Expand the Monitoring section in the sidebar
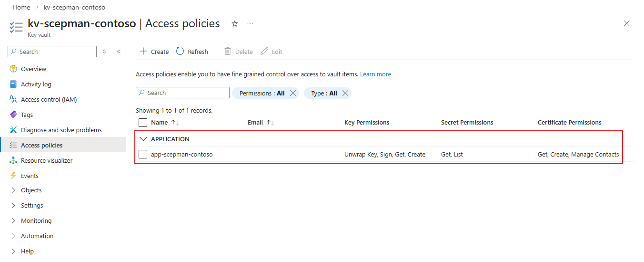 [36, 220]
